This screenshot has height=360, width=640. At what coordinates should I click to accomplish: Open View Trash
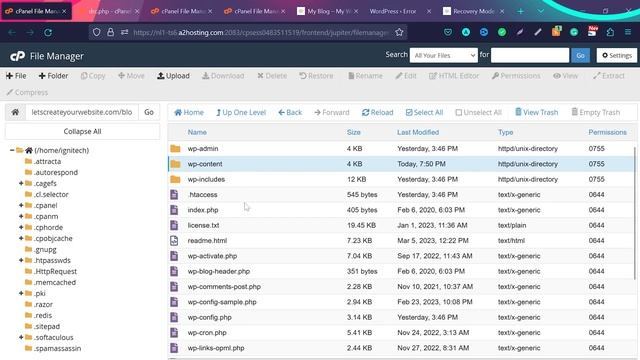click(x=536, y=112)
